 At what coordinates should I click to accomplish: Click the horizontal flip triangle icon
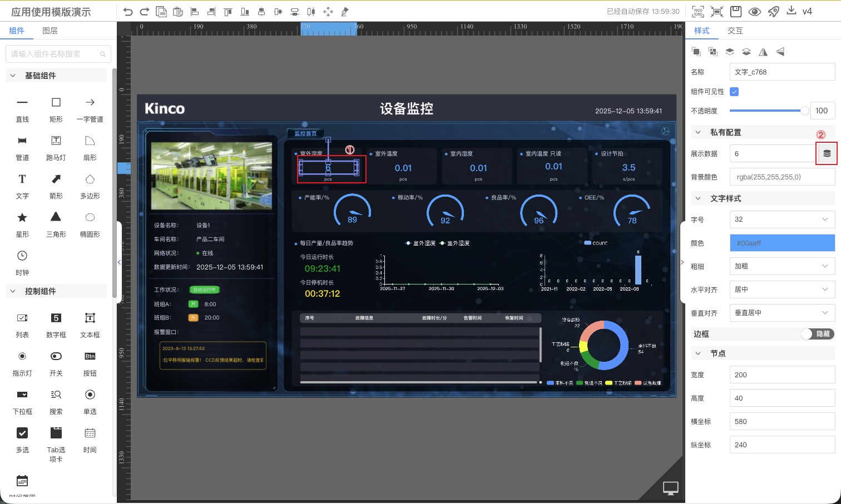coord(763,52)
